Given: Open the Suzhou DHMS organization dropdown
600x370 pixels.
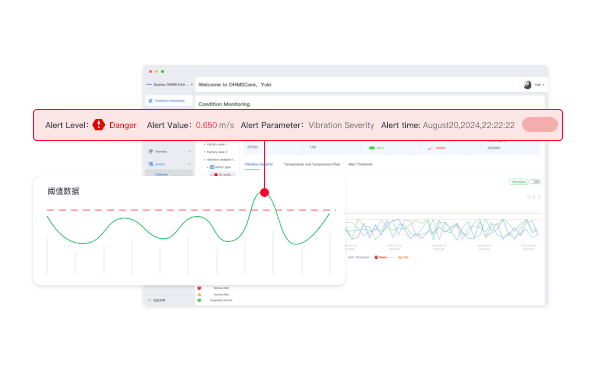Looking at the screenshot, I should tap(170, 85).
